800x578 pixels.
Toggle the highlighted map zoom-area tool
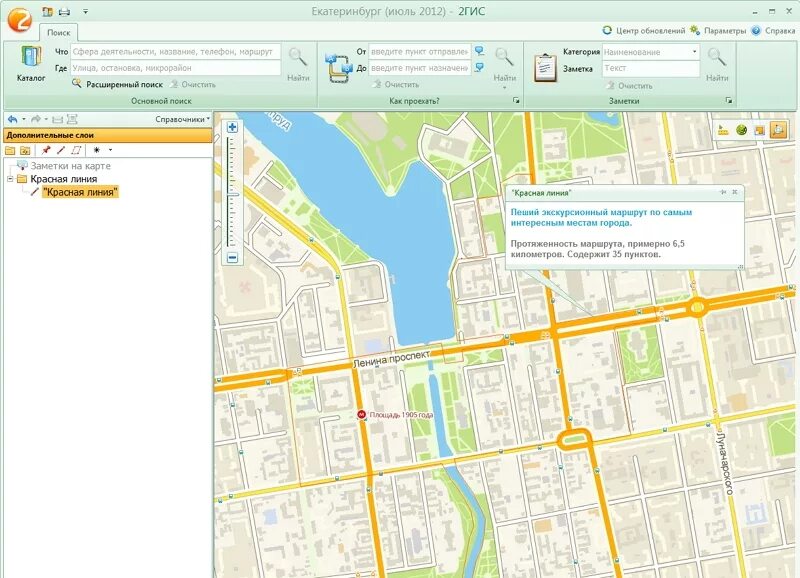coord(778,130)
